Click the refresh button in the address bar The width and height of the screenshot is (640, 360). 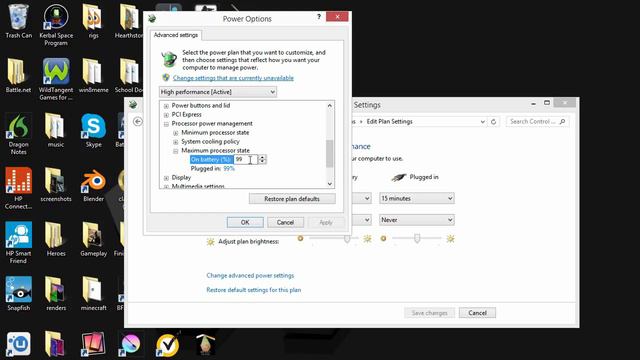[x=493, y=122]
